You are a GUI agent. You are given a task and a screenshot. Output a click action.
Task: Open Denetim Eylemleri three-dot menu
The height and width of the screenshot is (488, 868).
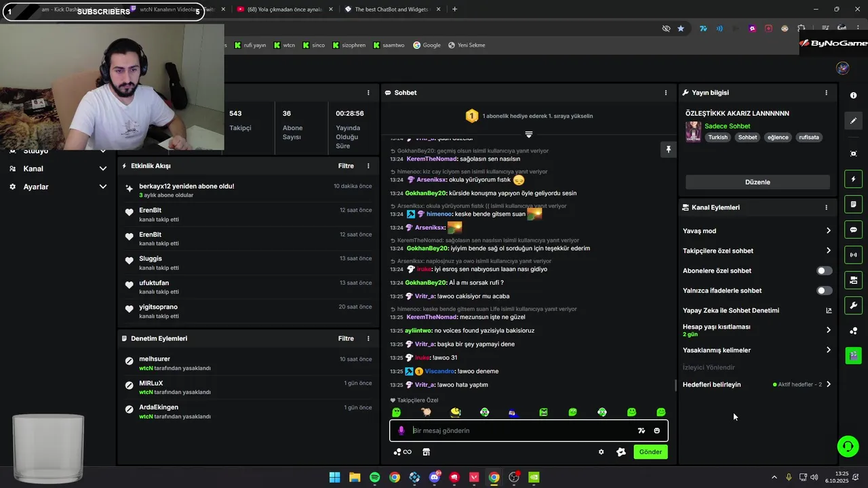point(368,338)
